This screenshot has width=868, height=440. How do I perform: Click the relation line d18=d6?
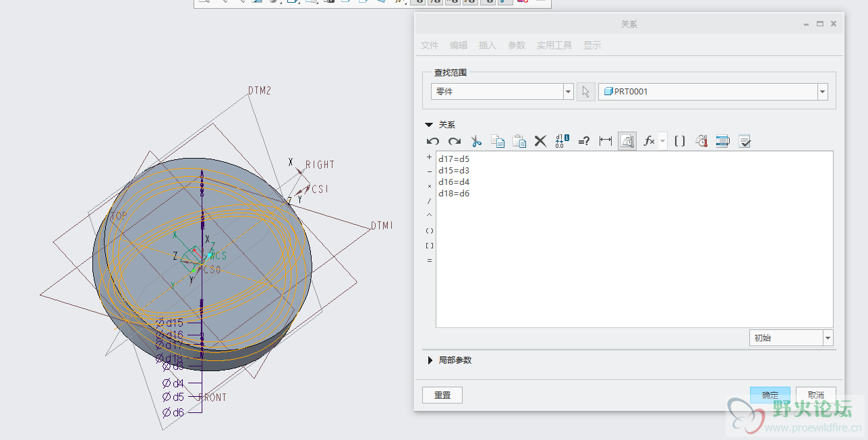coord(454,194)
